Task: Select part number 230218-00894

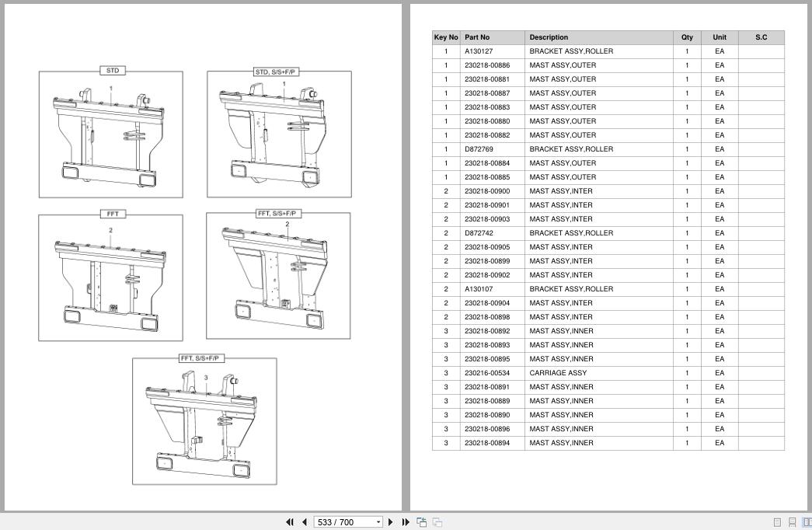Action: [486, 443]
